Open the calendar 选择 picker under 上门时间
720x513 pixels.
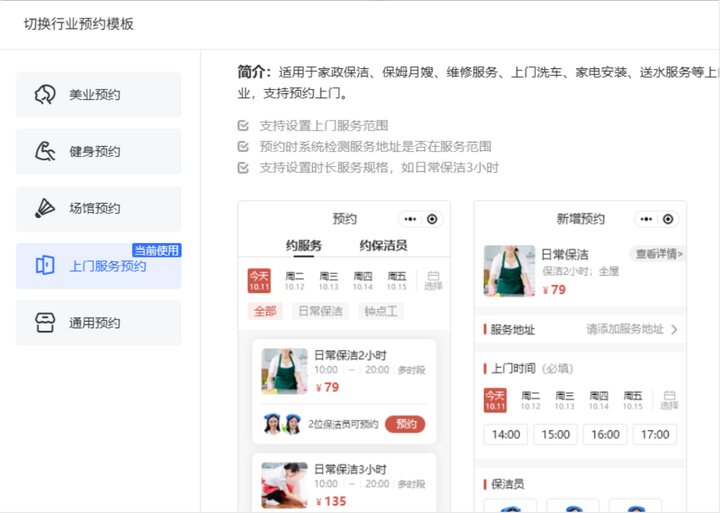[668, 400]
